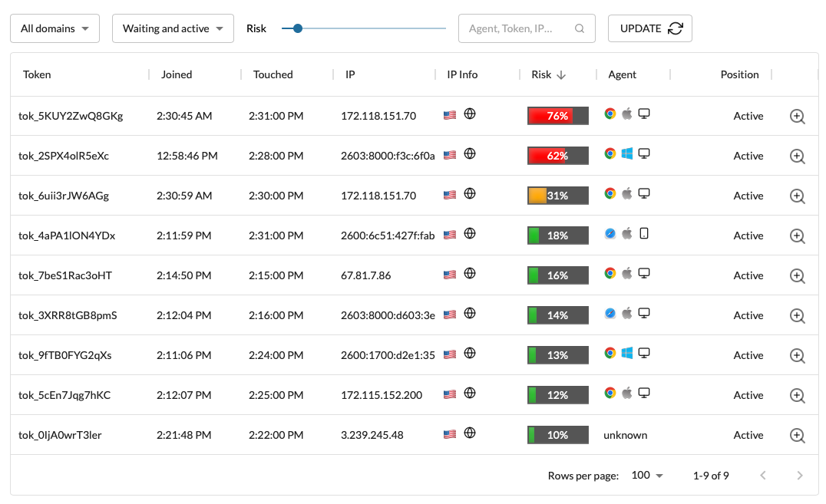Open IP geolocation globe for tok_5KUY2ZwQ8GKg
The image size is (826, 504).
tap(470, 113)
